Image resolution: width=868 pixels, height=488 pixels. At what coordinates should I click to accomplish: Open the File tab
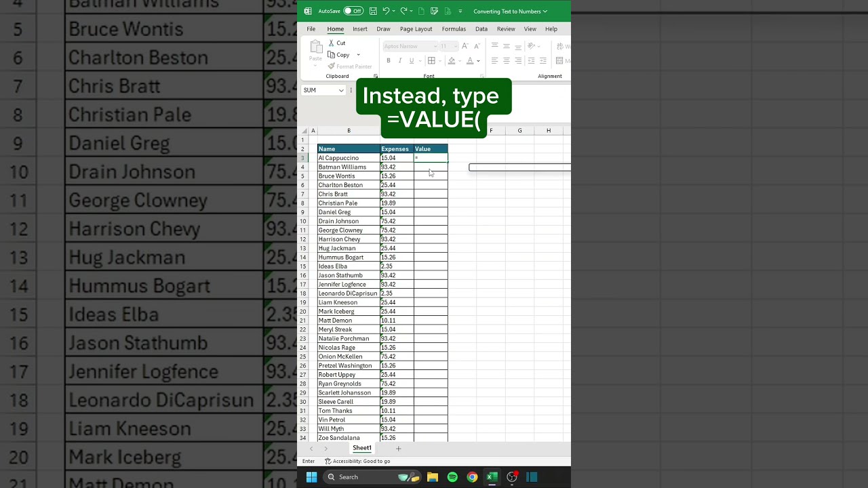point(311,29)
